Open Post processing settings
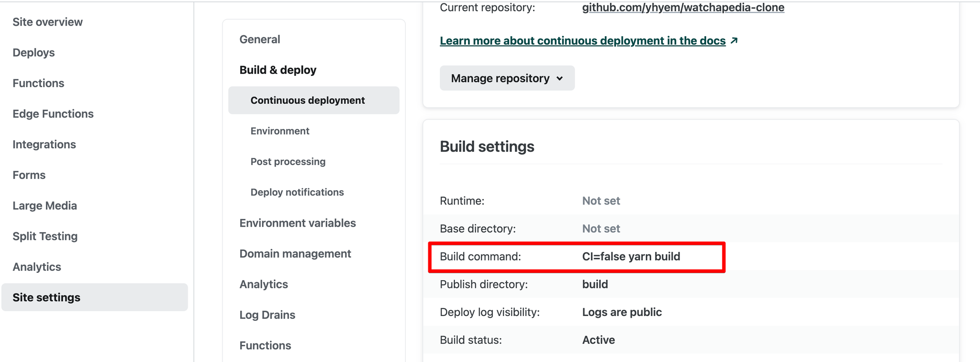The image size is (980, 362). click(288, 162)
